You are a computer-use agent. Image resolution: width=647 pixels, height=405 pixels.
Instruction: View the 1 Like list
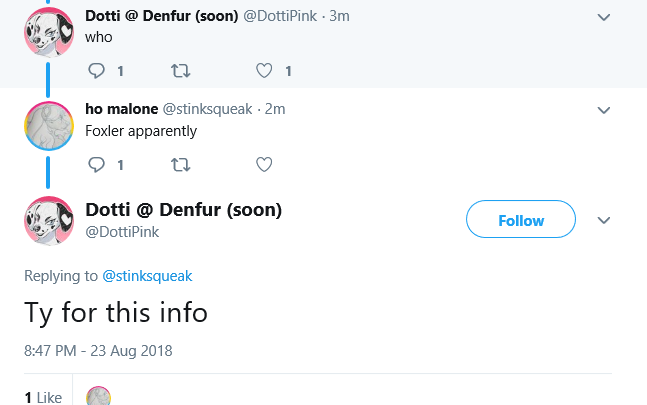[43, 397]
